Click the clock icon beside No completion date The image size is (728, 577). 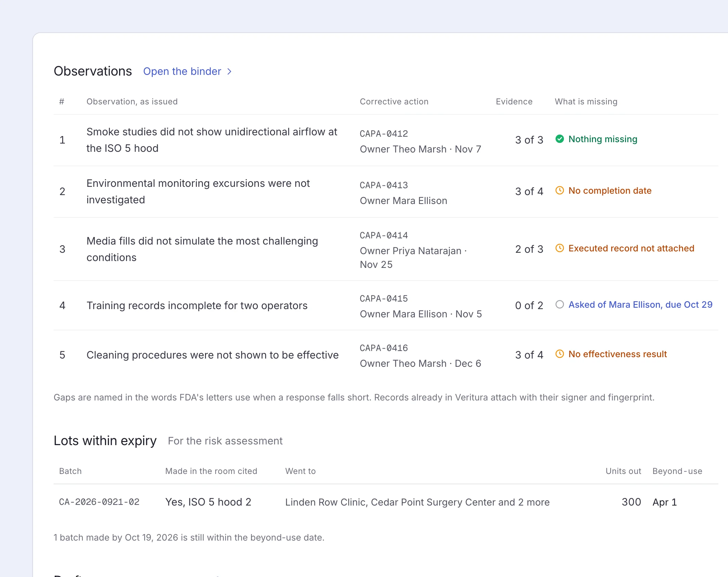tap(560, 190)
